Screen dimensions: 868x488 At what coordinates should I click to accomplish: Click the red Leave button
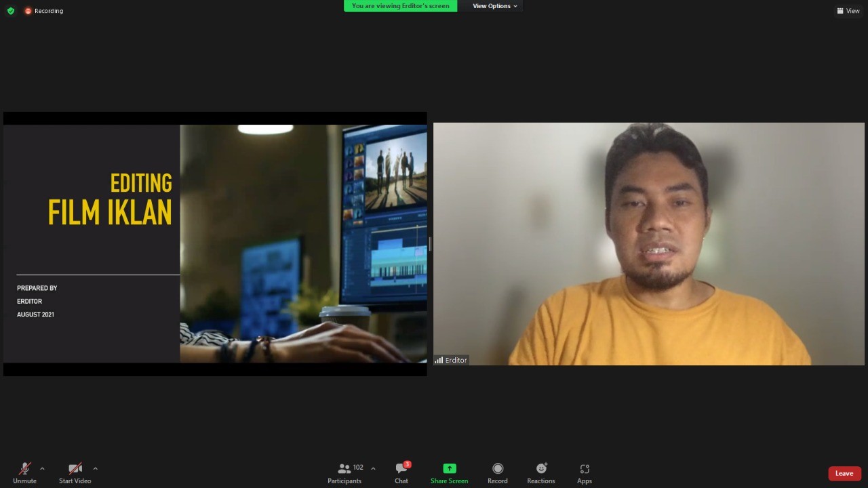coord(844,474)
